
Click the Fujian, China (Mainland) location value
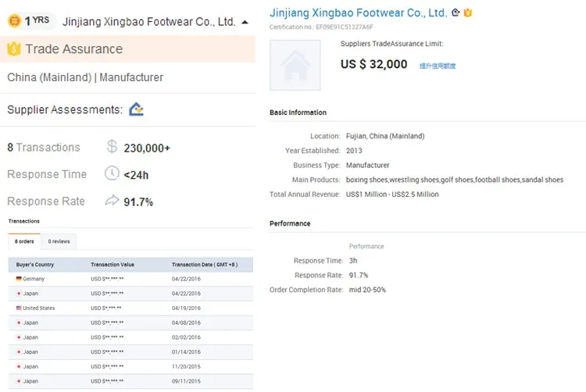[x=385, y=136]
